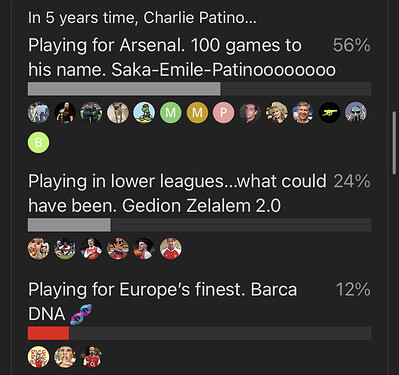
Task: Click the grey-haired manager photo avatar
Action: (x=303, y=113)
